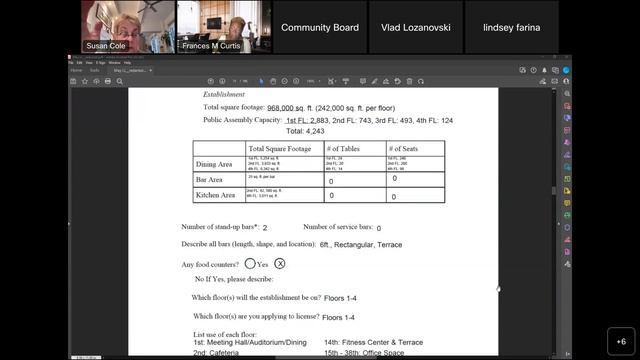640x360 pixels.
Task: Click the '968,000 sq. ft.' total footage text
Action: coord(290,108)
